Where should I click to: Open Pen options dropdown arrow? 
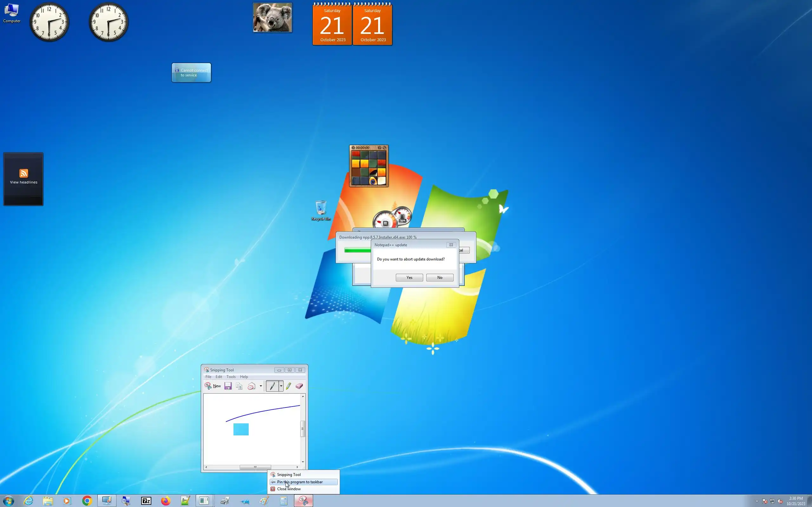[x=281, y=386]
